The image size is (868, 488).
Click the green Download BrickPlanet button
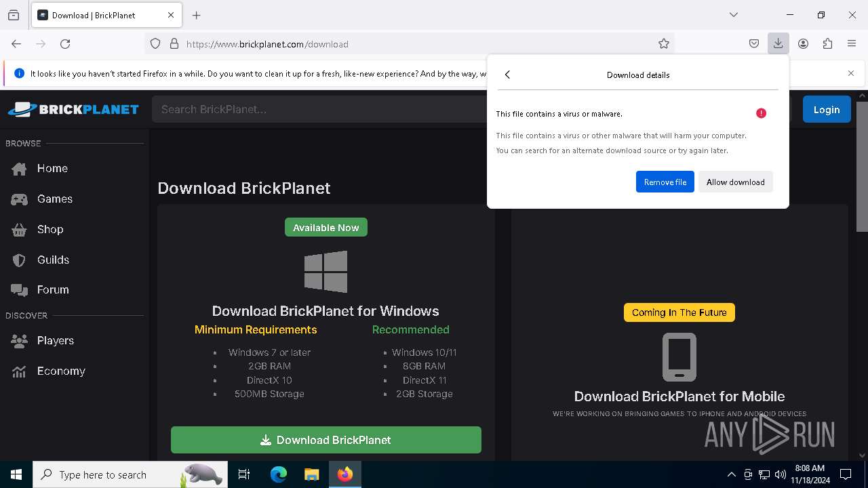pos(326,440)
